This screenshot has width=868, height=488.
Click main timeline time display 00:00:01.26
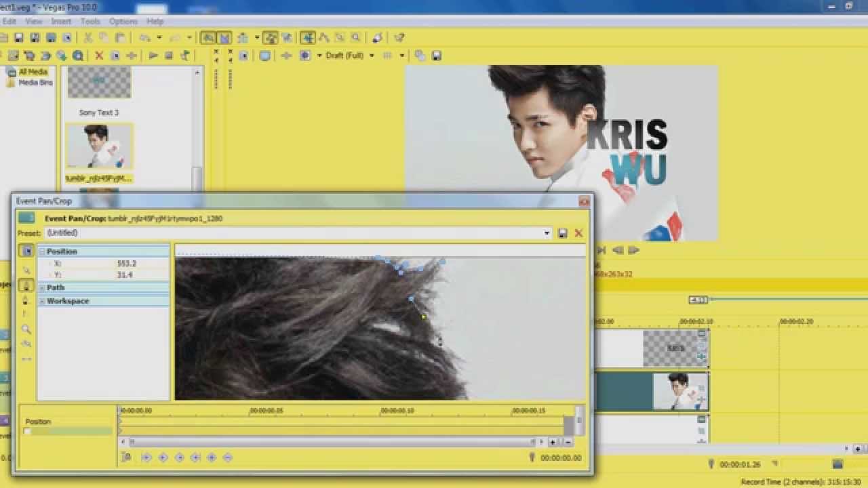click(740, 465)
